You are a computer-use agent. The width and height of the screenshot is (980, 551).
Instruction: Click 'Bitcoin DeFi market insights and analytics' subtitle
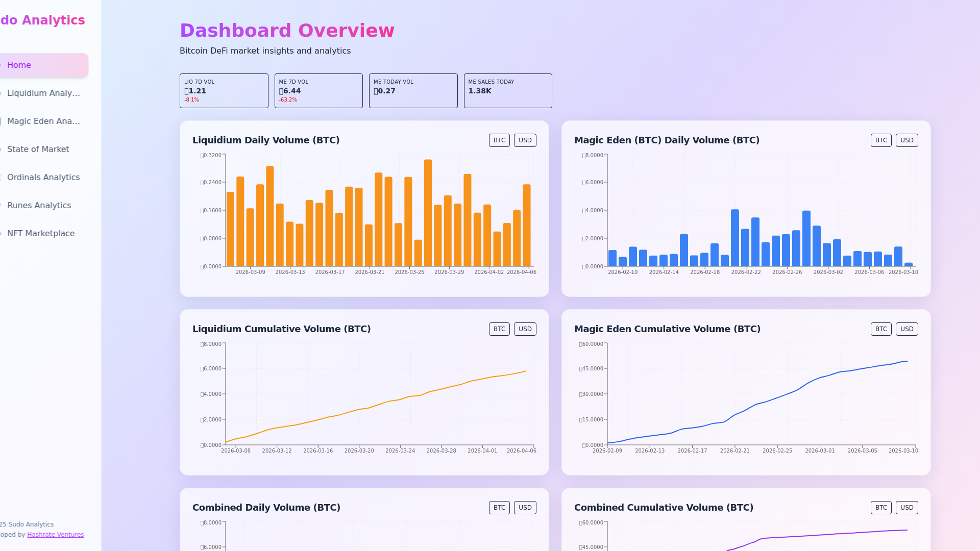coord(265,51)
